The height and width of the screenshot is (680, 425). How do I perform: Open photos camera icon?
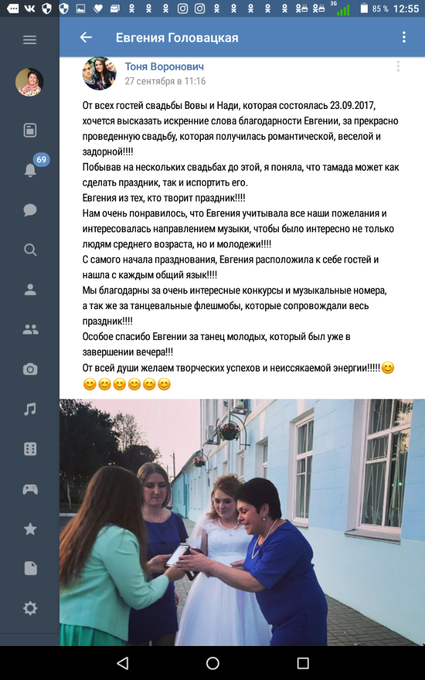pyautogui.click(x=30, y=369)
